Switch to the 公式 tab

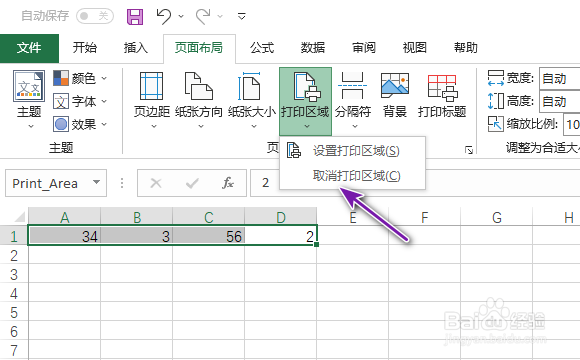pyautogui.click(x=262, y=48)
